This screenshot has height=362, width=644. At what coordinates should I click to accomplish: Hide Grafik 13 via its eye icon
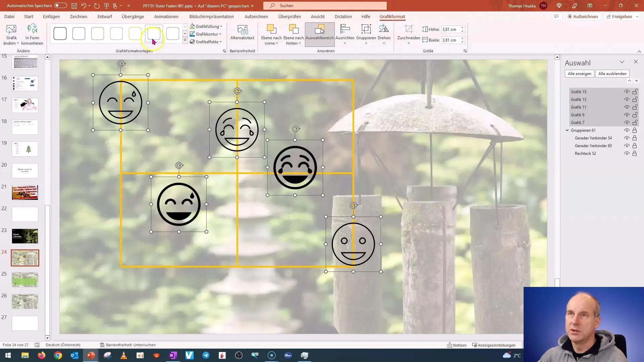tap(627, 100)
